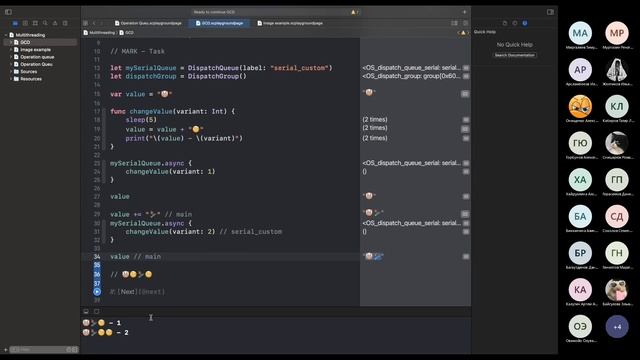Open the adjust editor options icon
The width and height of the screenshot is (640, 360).
tap(454, 23)
